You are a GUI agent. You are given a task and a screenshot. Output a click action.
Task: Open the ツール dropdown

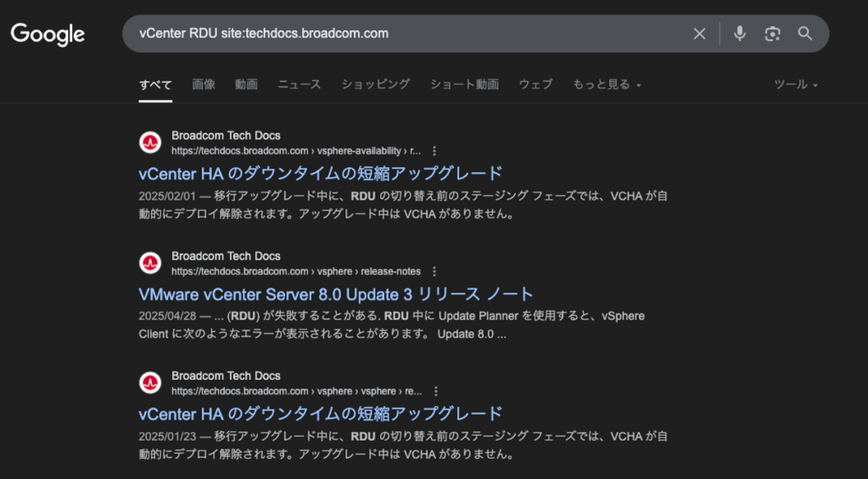pos(796,85)
